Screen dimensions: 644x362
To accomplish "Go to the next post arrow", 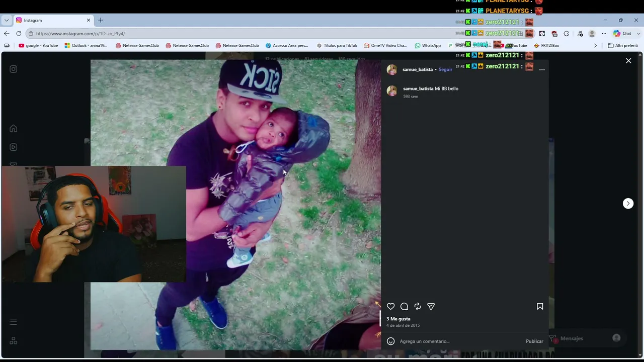I will pos(628,203).
